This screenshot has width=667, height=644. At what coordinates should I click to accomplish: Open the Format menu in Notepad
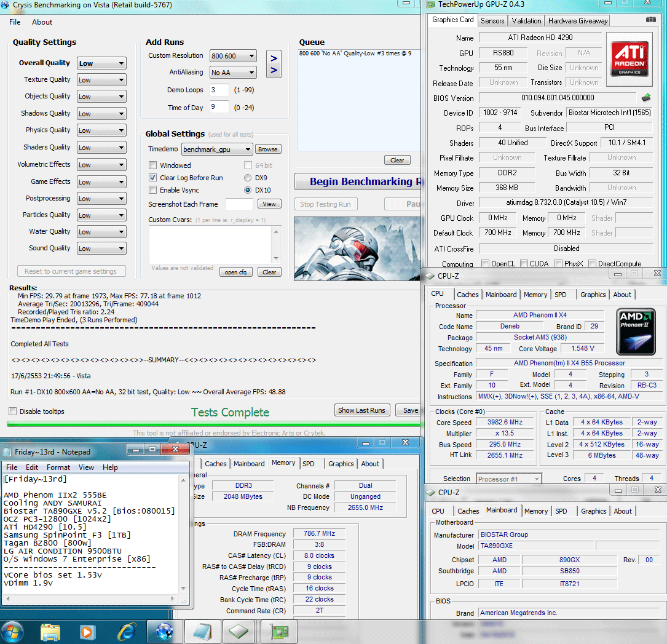coord(58,467)
